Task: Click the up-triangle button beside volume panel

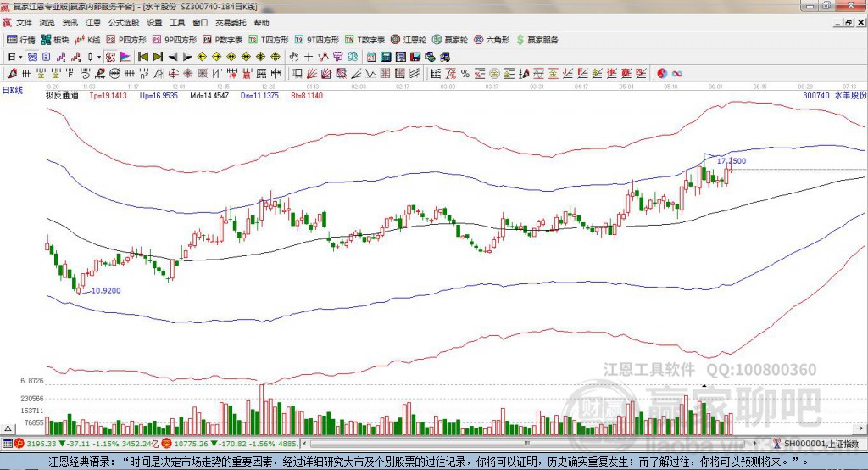Action: (x=8, y=428)
